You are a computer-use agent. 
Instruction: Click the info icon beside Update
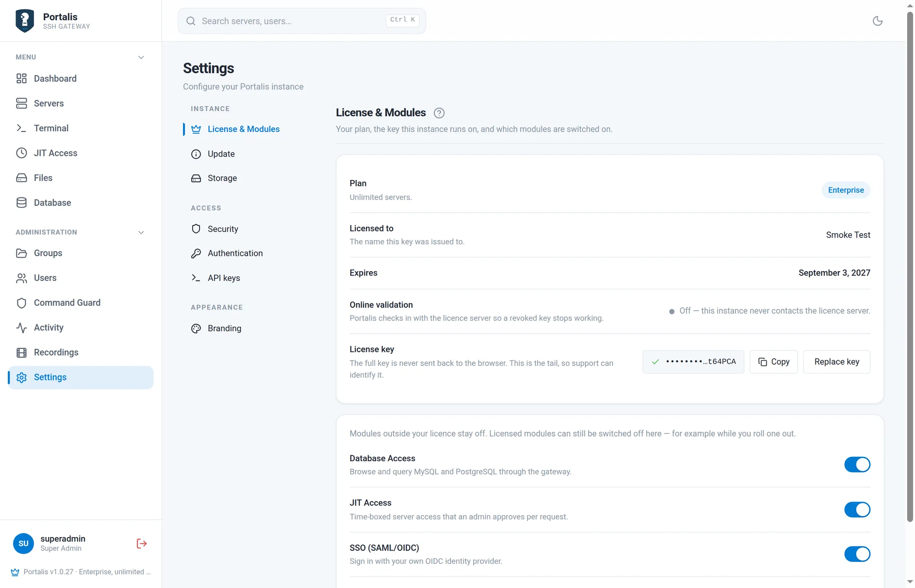pos(196,154)
